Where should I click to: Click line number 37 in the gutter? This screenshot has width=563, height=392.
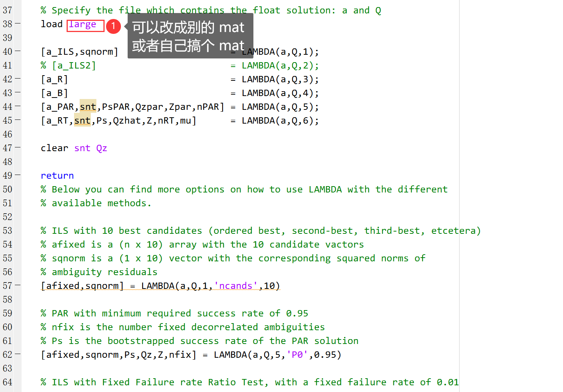7,10
